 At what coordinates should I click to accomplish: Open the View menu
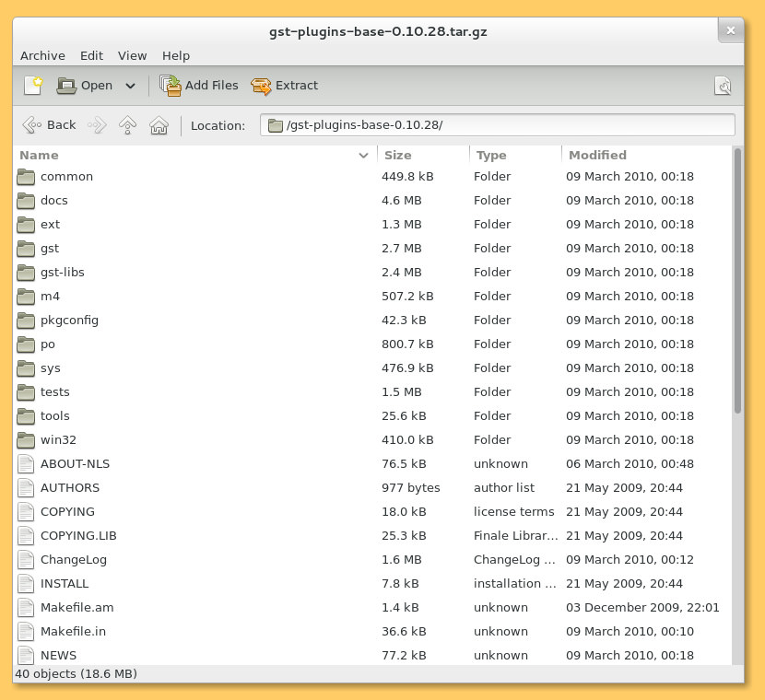tap(132, 55)
